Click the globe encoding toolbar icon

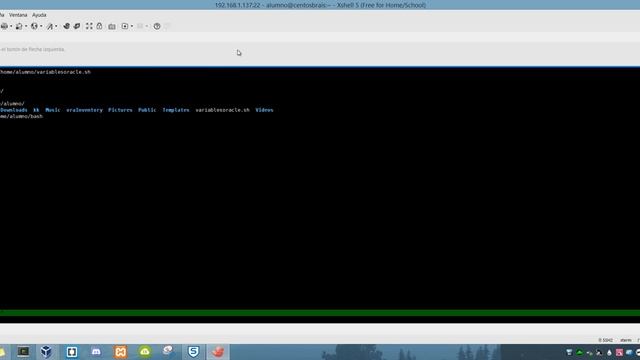34,26
